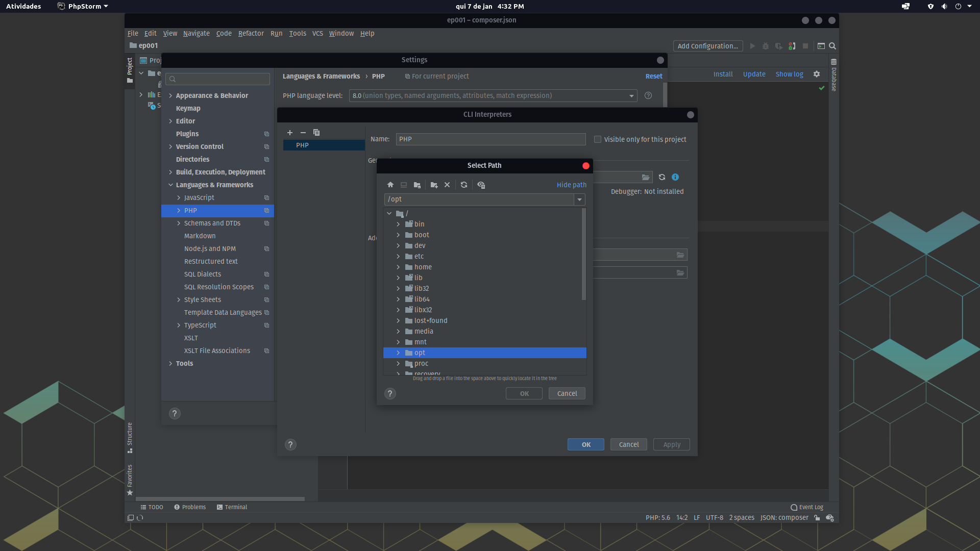Expand Version Control settings group
This screenshot has width=980, height=551.
tap(170, 146)
